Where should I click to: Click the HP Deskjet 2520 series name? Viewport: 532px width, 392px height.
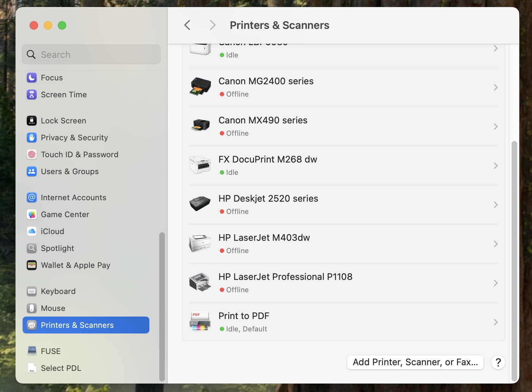(x=268, y=198)
